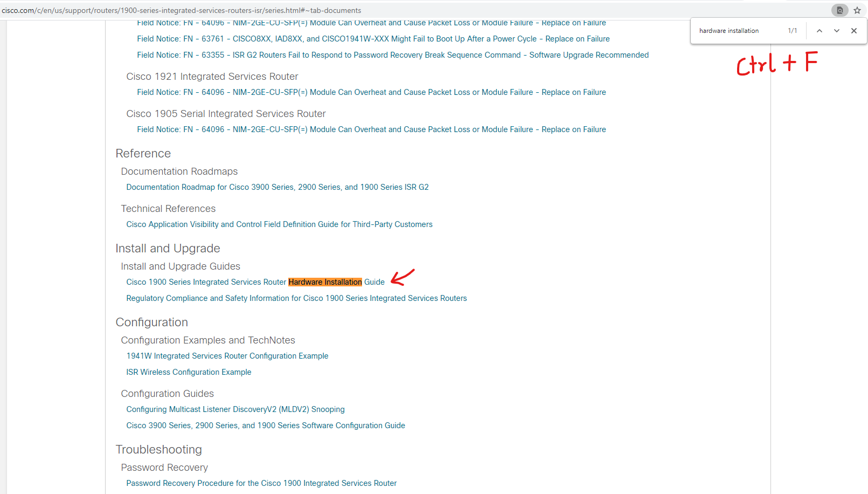The height and width of the screenshot is (494, 868).
Task: Click the 'Configuration' section heading
Action: 152,323
